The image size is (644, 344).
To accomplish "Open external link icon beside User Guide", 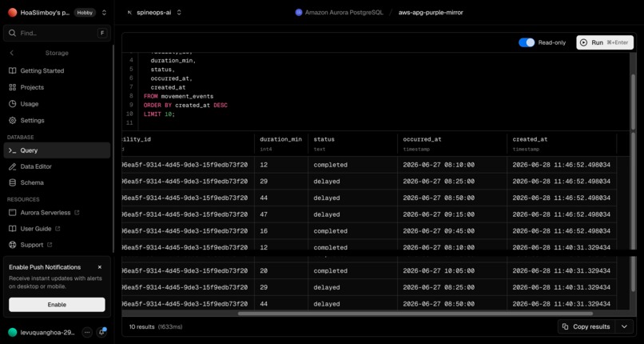I will click(x=58, y=229).
